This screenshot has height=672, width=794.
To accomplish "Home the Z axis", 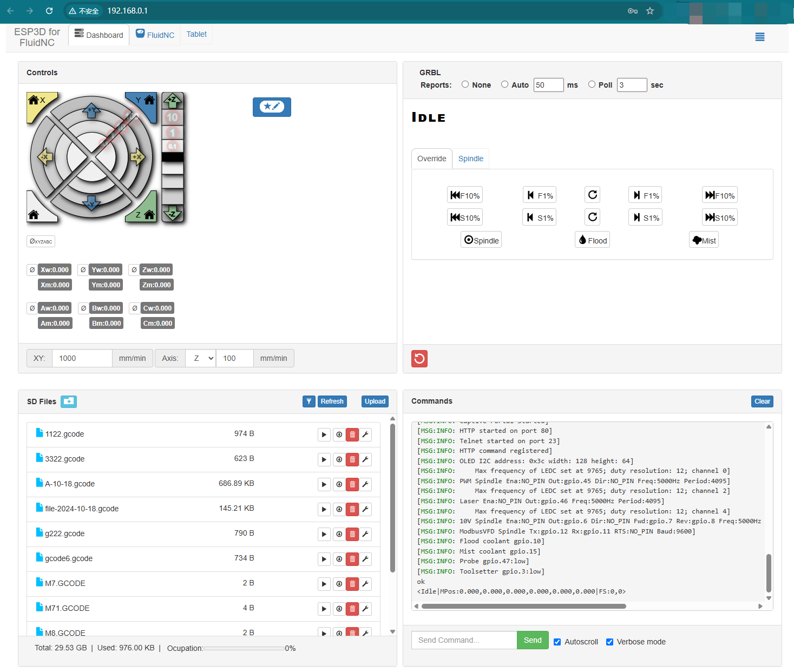I will click(145, 211).
